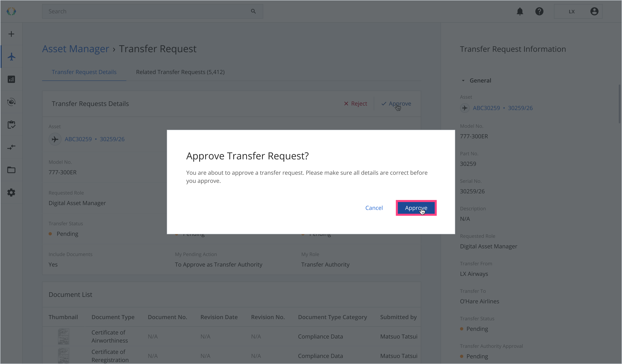
Task: Go to Asset Manager breadcrumb link
Action: pyautogui.click(x=76, y=49)
